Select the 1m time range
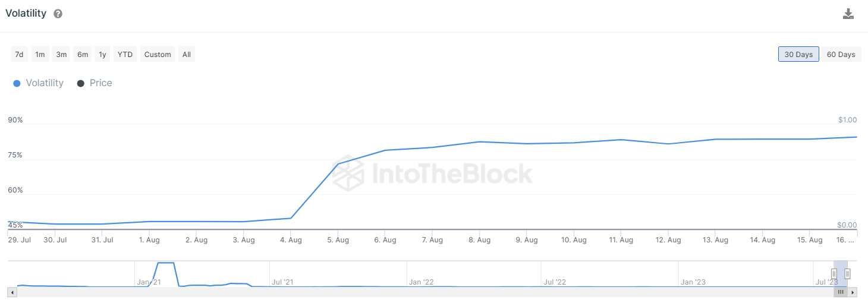This screenshot has width=868, height=303. [x=40, y=55]
